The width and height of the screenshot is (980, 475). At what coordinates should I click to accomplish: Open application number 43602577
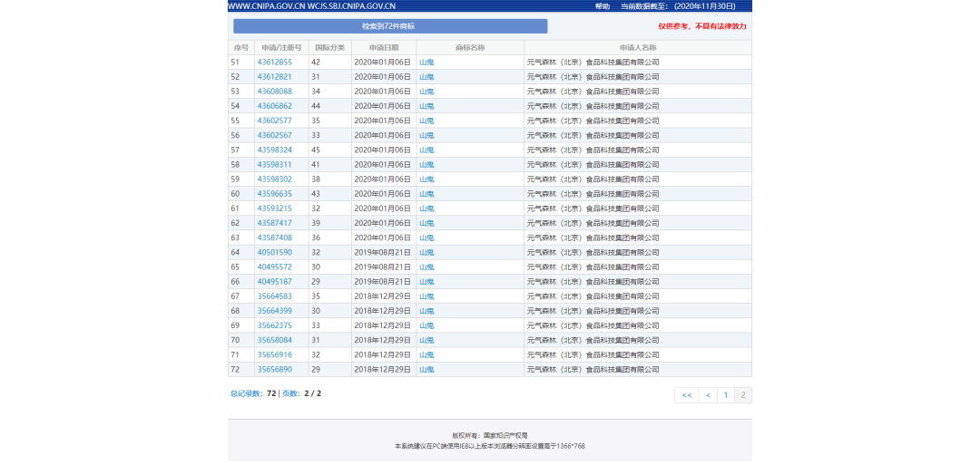(x=274, y=121)
